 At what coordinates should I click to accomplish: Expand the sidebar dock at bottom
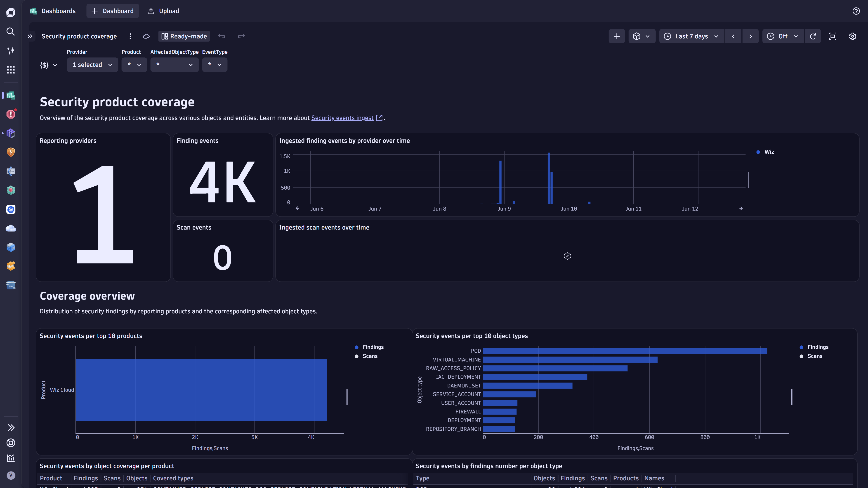pyautogui.click(x=11, y=428)
